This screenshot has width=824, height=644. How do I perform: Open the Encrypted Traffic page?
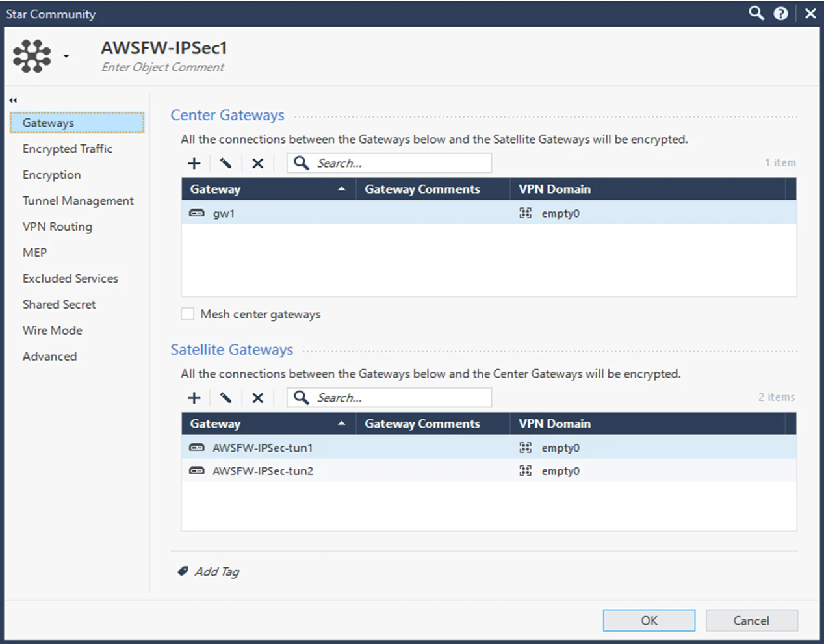[x=68, y=149]
